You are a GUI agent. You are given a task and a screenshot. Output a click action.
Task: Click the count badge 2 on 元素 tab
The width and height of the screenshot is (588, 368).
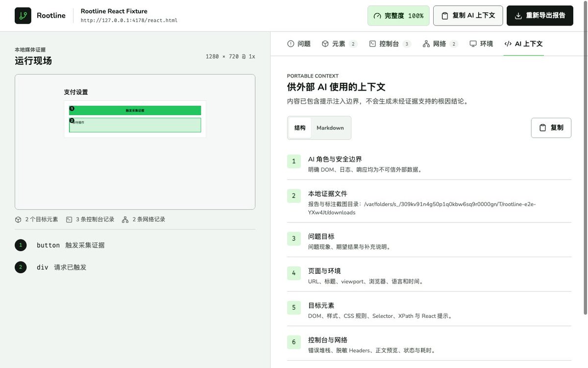[353, 44]
